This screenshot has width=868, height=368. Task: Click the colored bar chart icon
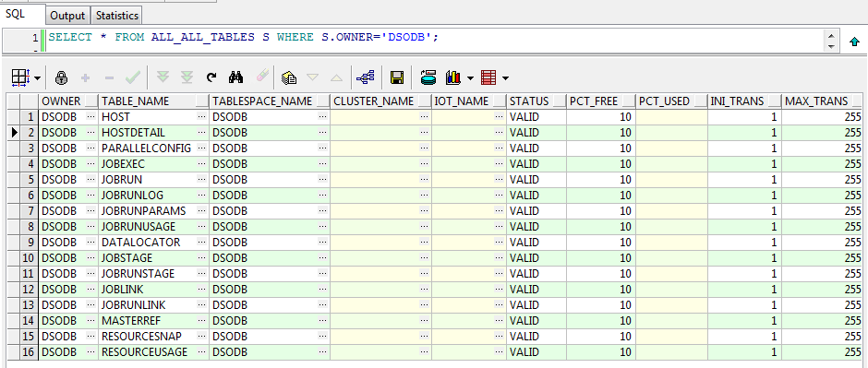(453, 77)
